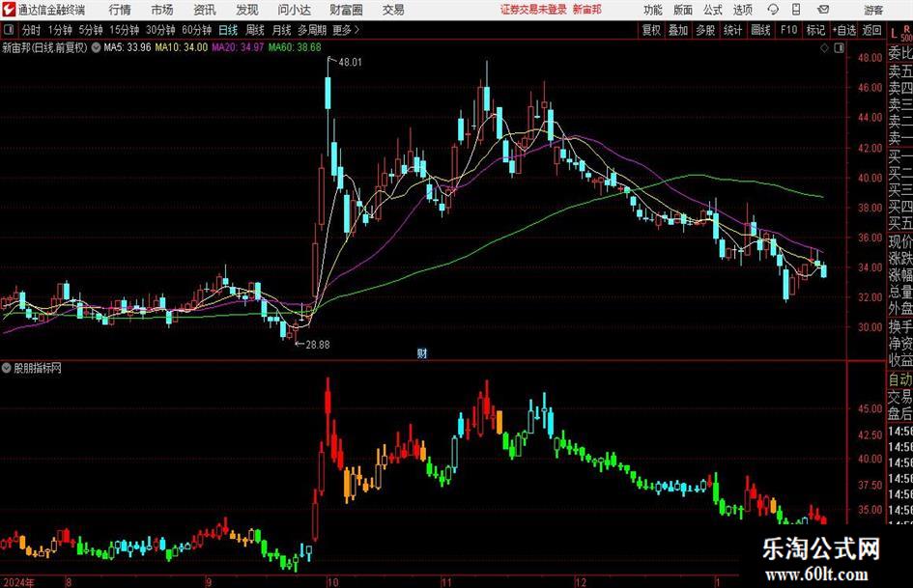
Task: Click the 28.88 low price marker
Action: [x=317, y=345]
